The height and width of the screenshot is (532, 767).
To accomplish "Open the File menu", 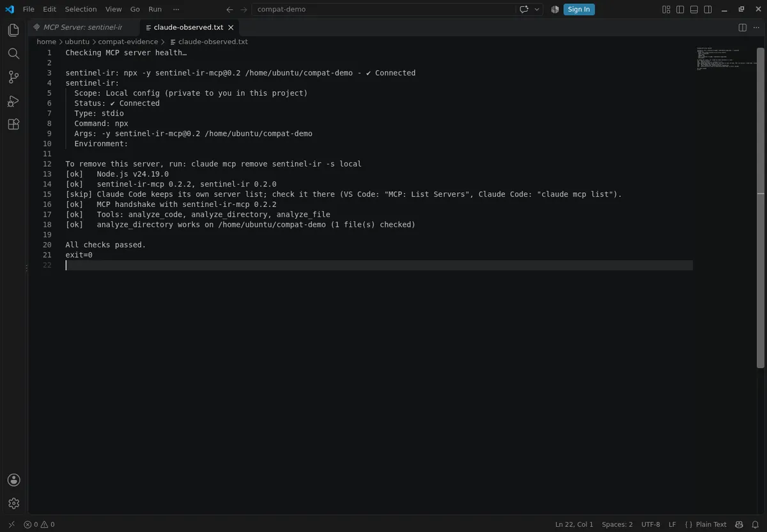I will [29, 10].
